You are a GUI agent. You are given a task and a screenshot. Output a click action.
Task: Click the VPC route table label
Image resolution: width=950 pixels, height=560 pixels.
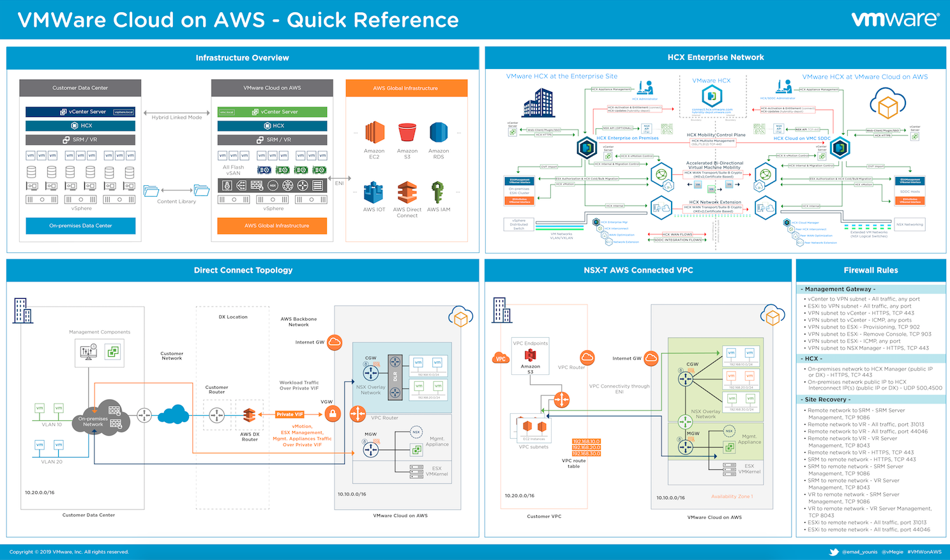pos(574,463)
